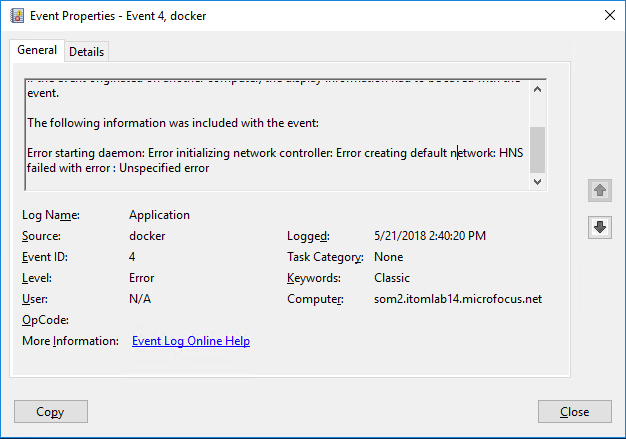
Task: Click the Source value 'docker'
Action: click(147, 236)
